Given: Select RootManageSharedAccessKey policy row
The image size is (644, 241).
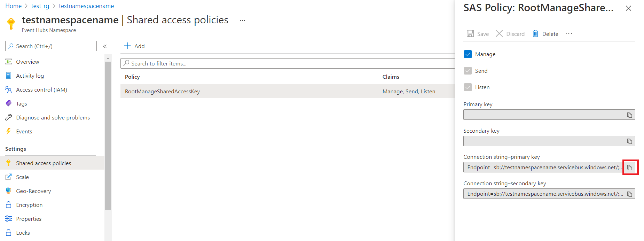Looking at the screenshot, I should [288, 91].
